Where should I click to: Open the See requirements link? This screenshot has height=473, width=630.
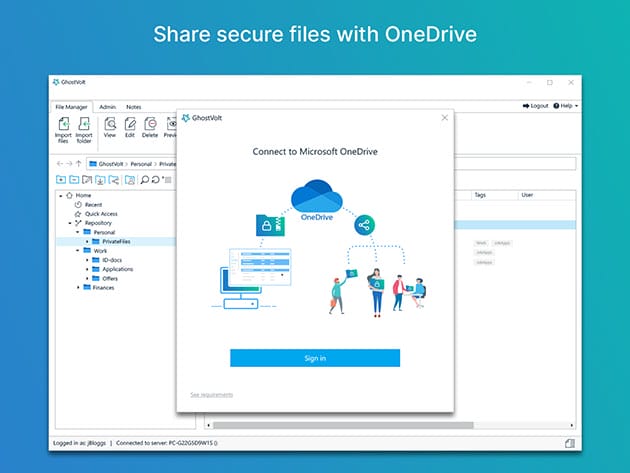pos(211,395)
